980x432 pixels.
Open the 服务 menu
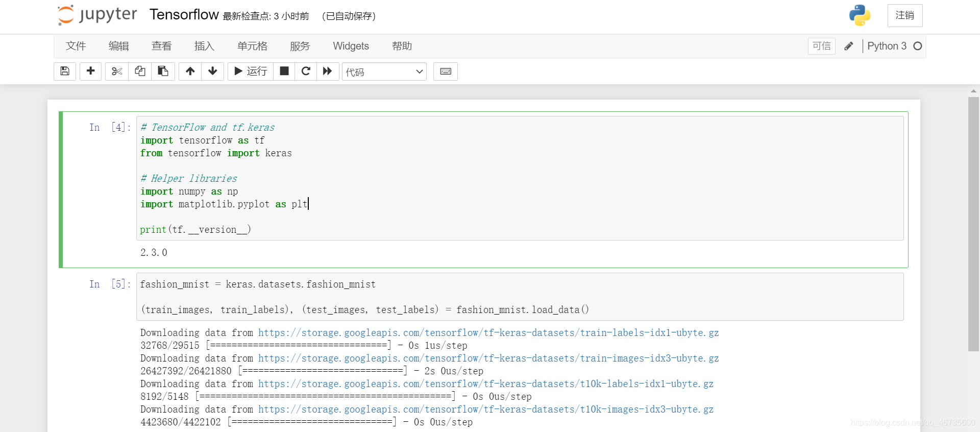coord(300,46)
